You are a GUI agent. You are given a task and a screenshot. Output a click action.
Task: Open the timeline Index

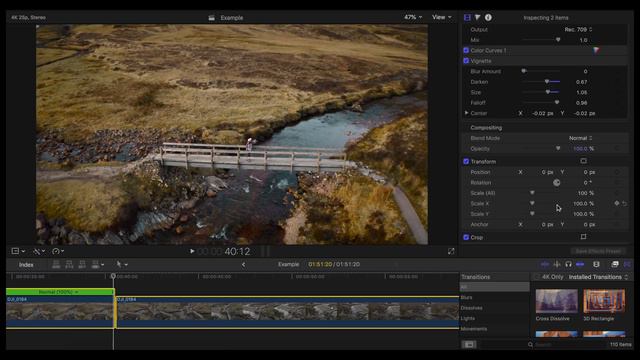click(x=26, y=264)
